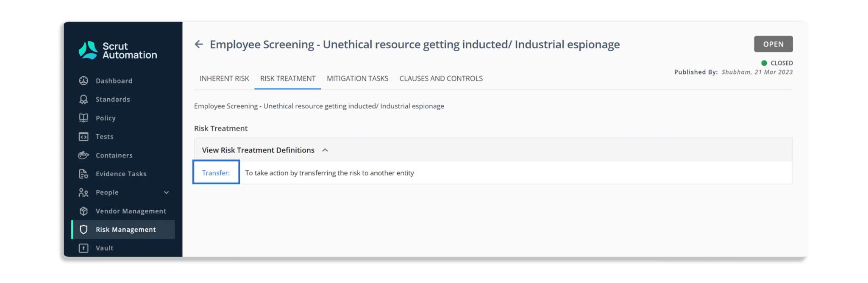Click the green CLOSED status dot
868x283 pixels.
point(764,63)
